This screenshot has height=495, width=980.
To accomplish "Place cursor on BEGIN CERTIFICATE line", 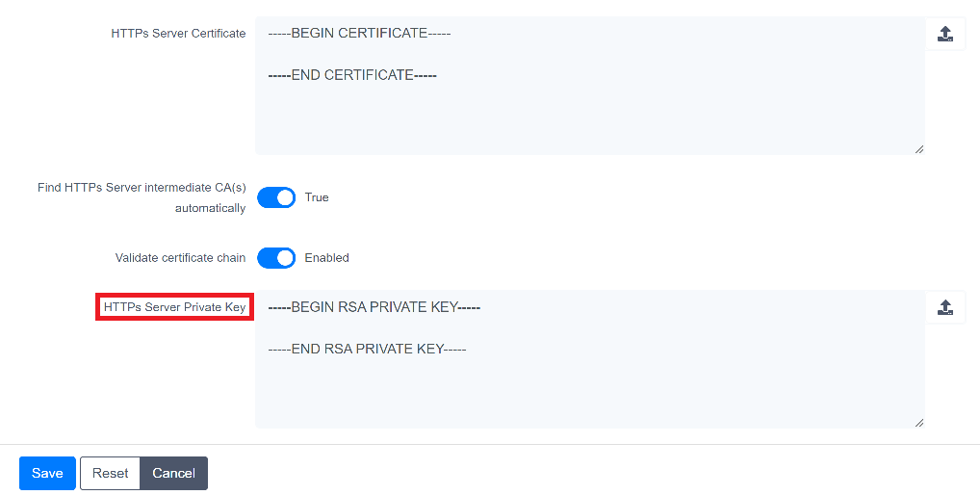I will point(359,34).
